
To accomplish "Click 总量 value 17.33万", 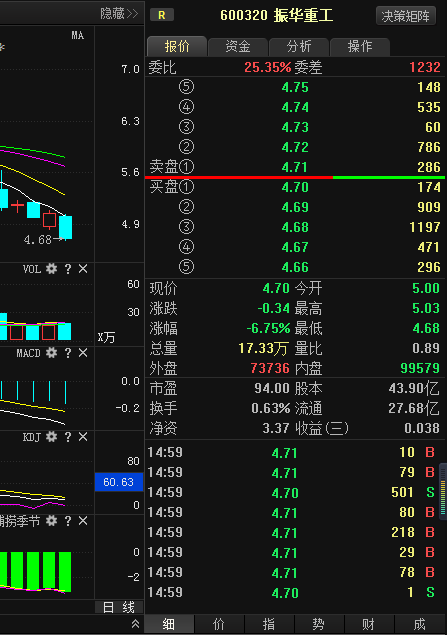I will [x=264, y=348].
